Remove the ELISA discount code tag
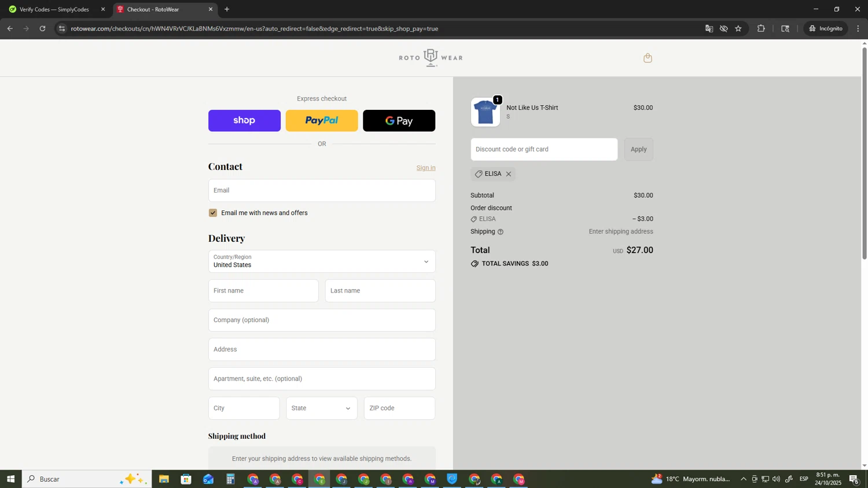 (x=509, y=174)
